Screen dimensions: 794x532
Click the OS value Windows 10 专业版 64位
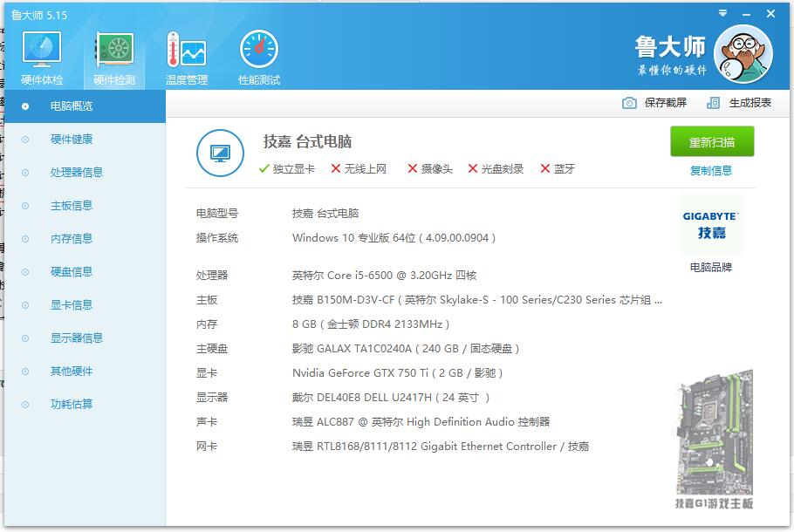[x=394, y=238]
